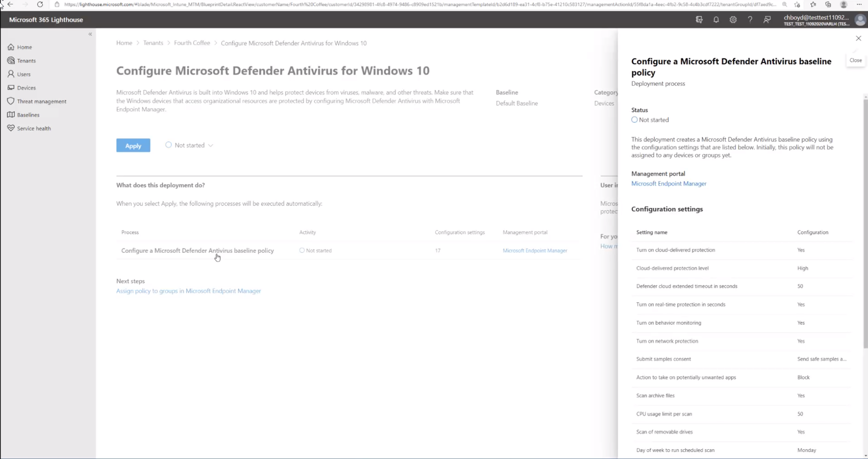Click the Tenants sidebar icon
This screenshot has width=868, height=459.
pyautogui.click(x=11, y=60)
